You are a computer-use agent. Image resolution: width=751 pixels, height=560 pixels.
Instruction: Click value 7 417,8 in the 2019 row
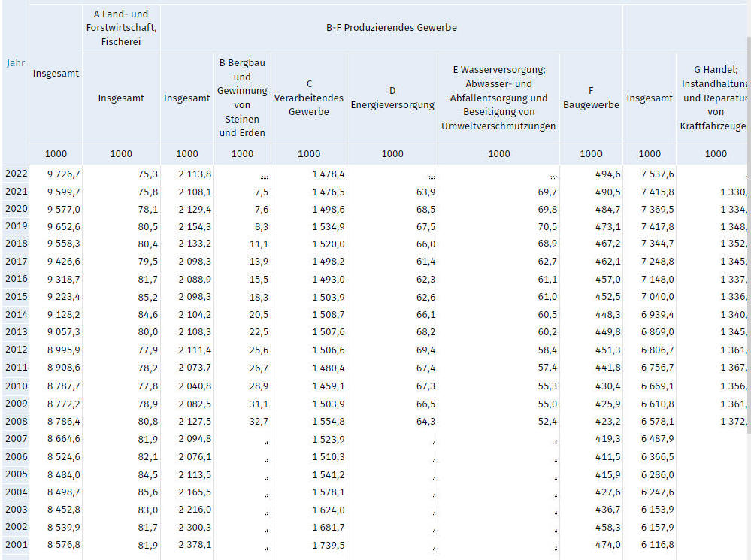[x=657, y=226]
